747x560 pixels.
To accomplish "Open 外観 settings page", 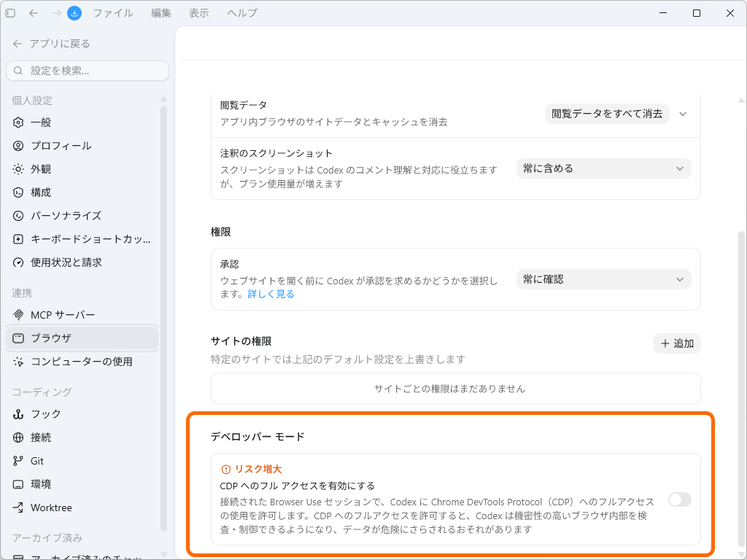I will point(82,169).
